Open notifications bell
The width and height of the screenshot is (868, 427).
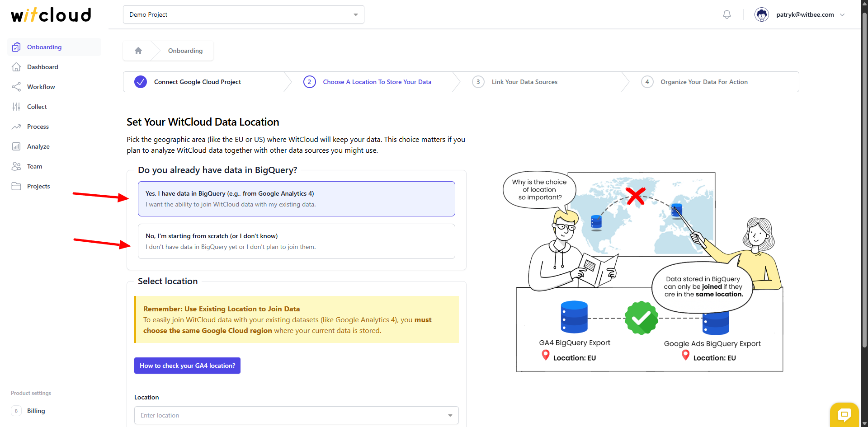[727, 14]
